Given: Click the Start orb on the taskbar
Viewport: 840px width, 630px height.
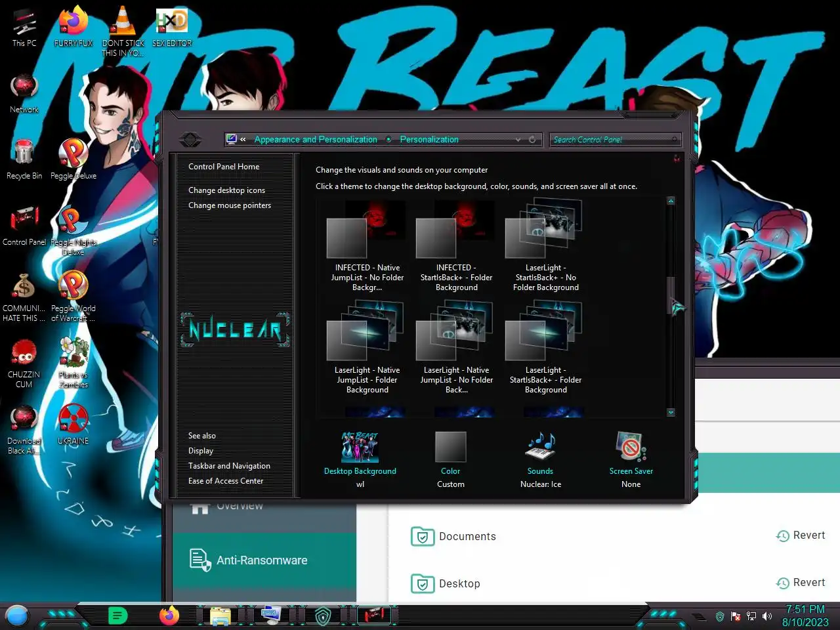Looking at the screenshot, I should pyautogui.click(x=17, y=616).
